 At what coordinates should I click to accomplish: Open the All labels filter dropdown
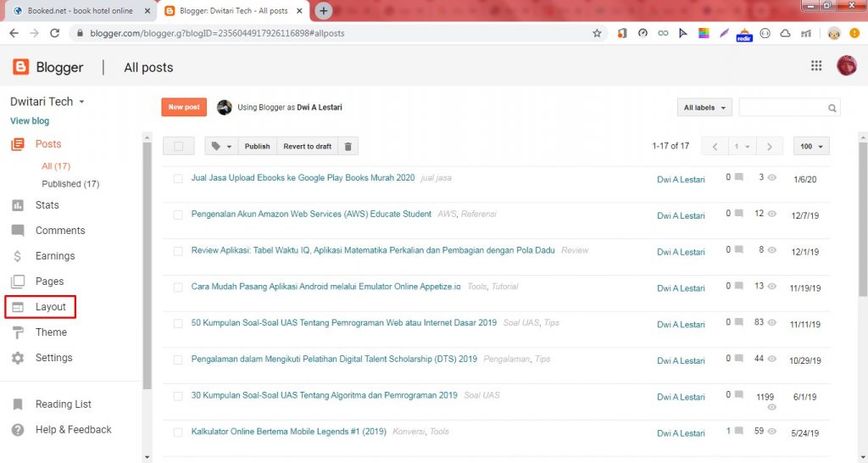pyautogui.click(x=704, y=108)
